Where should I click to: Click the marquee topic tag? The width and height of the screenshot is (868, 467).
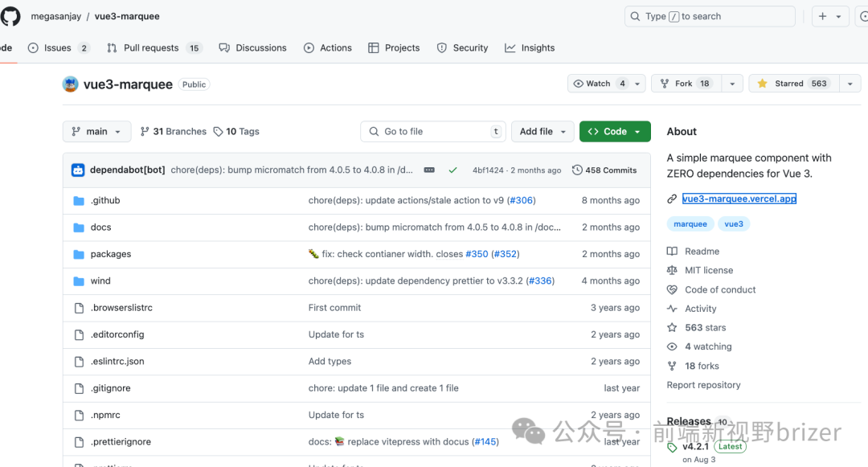[x=690, y=224]
